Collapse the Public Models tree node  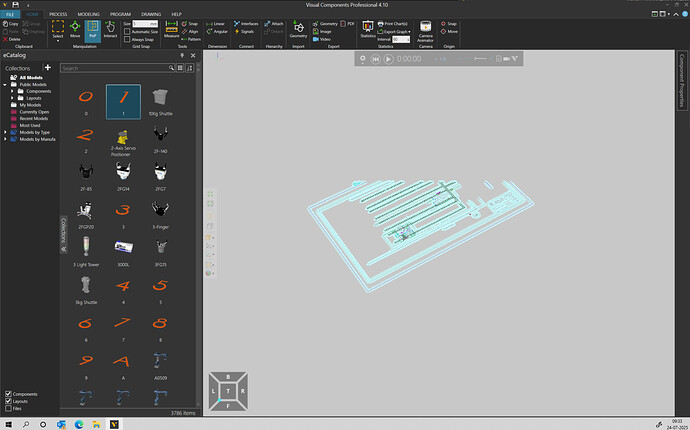[5, 85]
